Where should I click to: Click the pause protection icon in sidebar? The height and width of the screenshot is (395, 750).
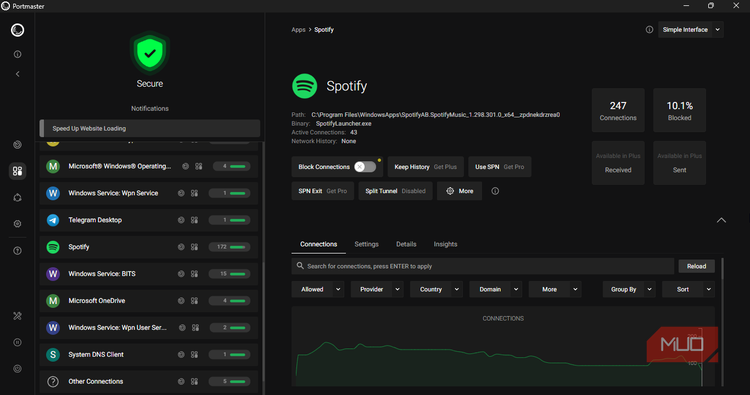(17, 342)
